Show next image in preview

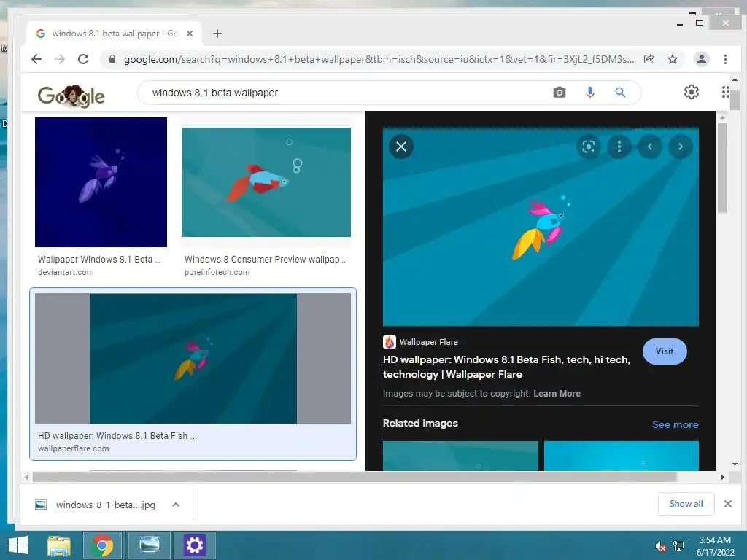[681, 147]
